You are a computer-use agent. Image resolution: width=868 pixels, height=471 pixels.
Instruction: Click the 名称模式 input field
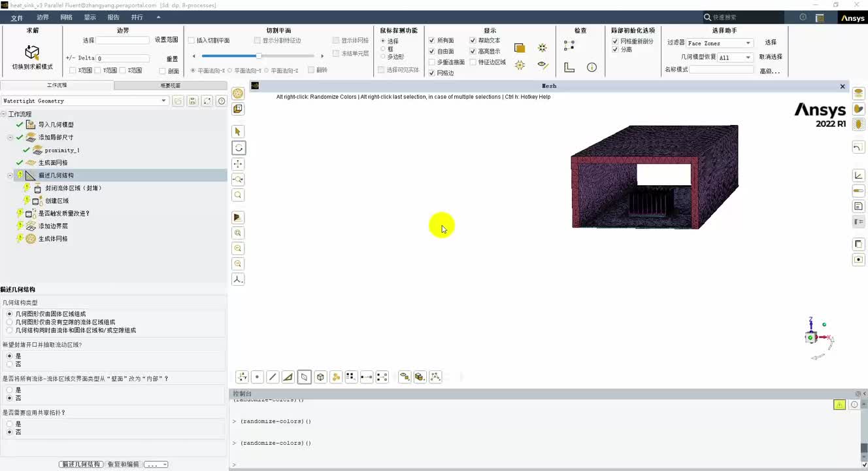click(x=722, y=69)
